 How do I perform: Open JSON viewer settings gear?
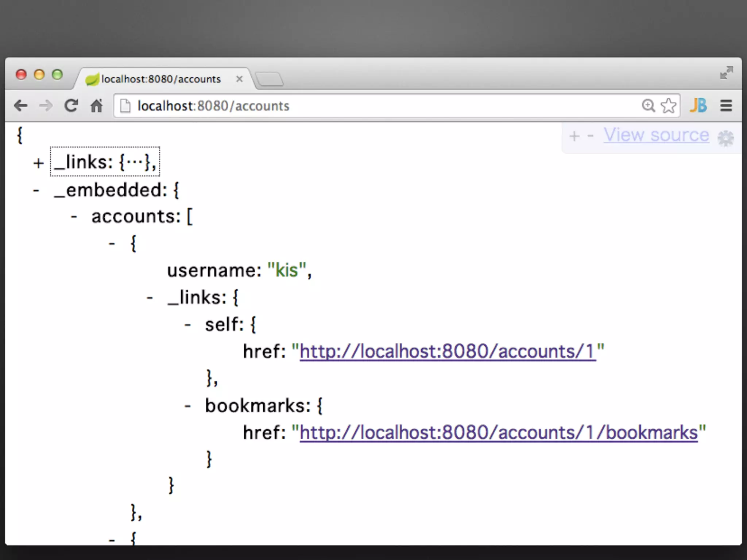tap(725, 138)
